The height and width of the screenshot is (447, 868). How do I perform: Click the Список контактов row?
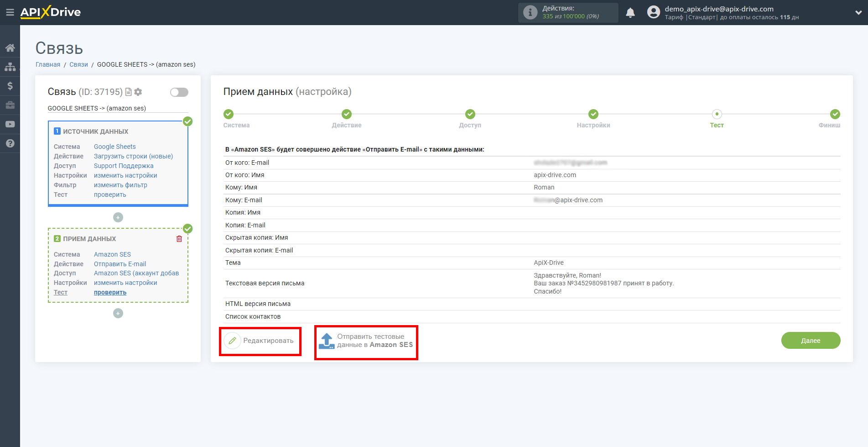pyautogui.click(x=532, y=317)
